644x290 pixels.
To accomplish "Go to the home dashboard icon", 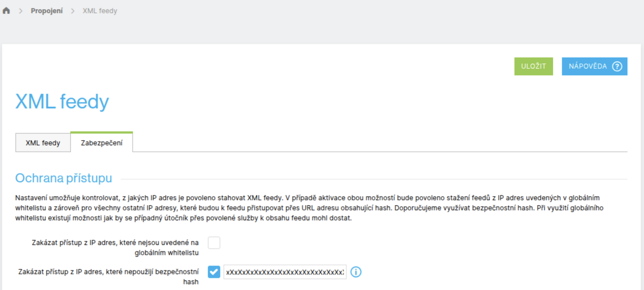I will point(6,11).
